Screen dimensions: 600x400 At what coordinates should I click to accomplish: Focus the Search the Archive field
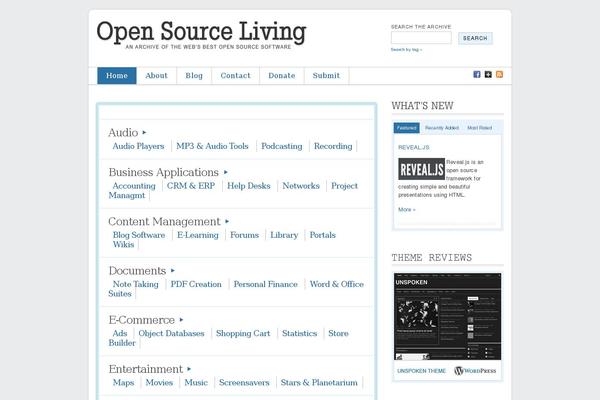click(x=421, y=38)
